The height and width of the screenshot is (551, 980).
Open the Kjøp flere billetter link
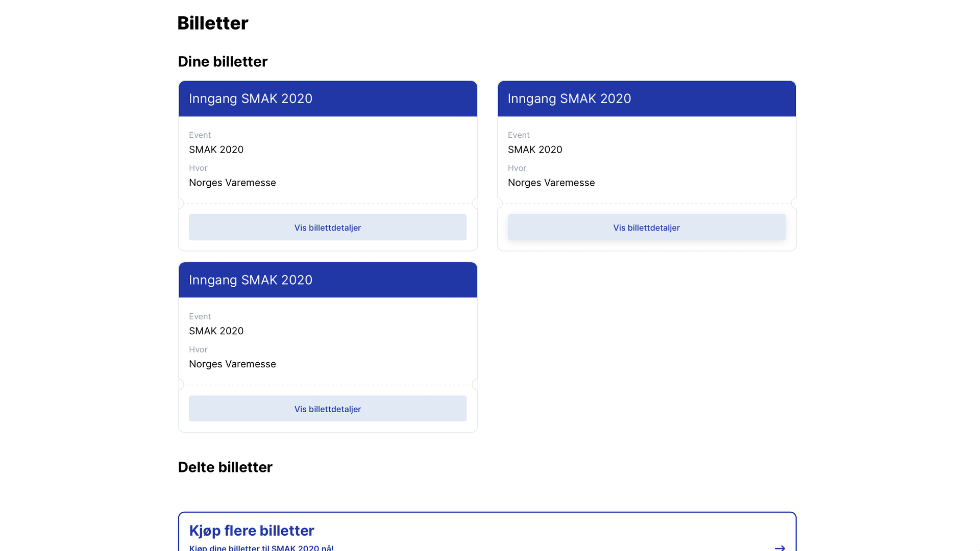pos(487,532)
